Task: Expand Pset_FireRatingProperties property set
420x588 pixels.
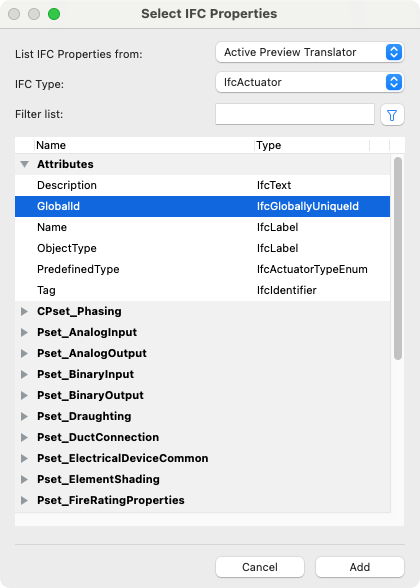Action: [x=24, y=500]
